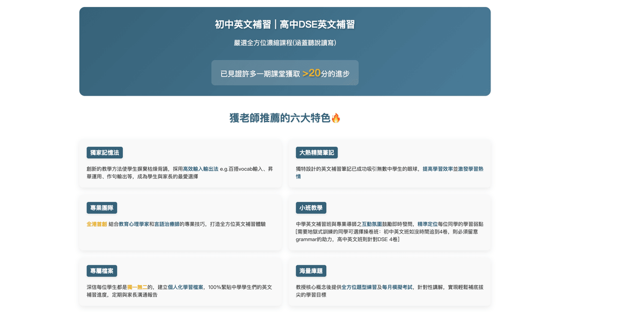The height and width of the screenshot is (312, 644).
Task: Click the highlighted 提高學習效率 text
Action: [437, 169]
